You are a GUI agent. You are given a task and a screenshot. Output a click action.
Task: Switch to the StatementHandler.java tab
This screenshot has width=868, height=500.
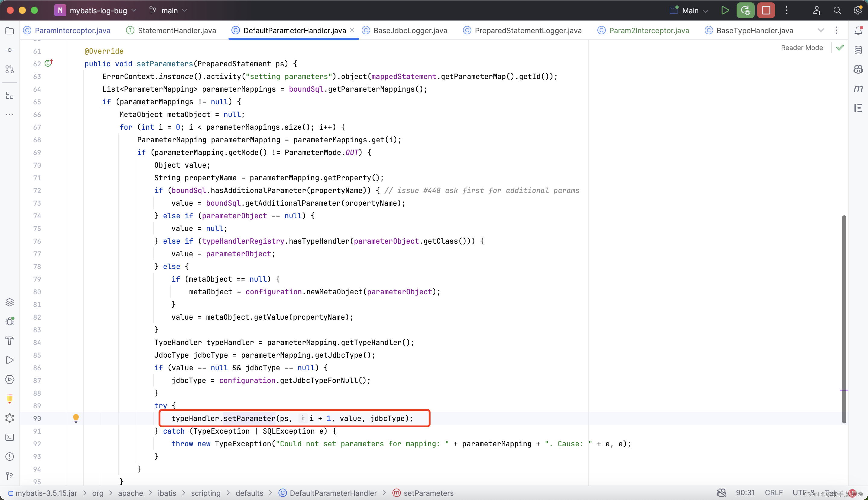(x=171, y=30)
